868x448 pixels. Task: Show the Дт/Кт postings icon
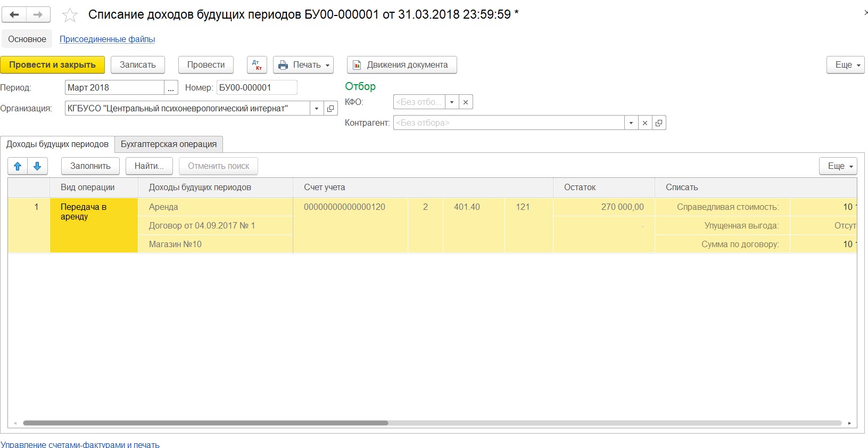[257, 65]
